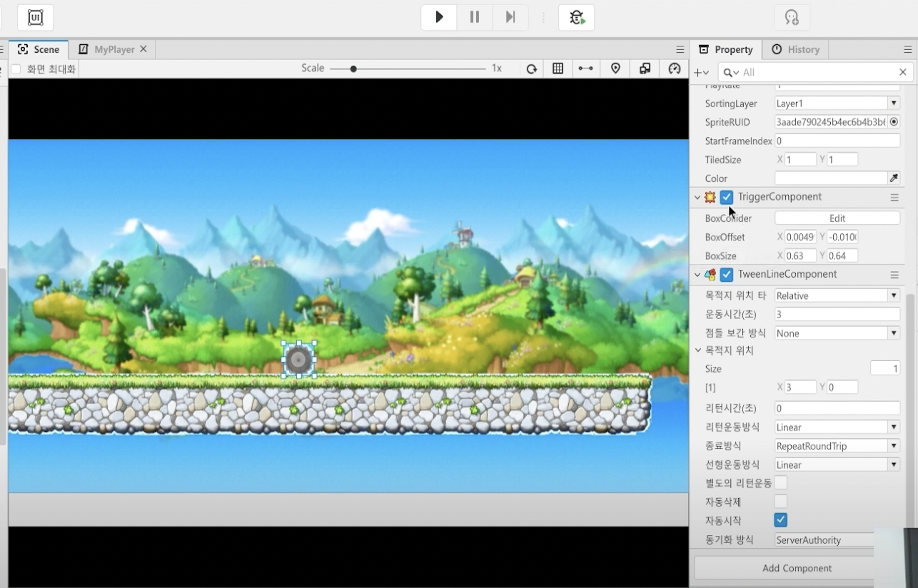Open TriggerComponent options menu
Screen dimensions: 918x588
click(894, 197)
